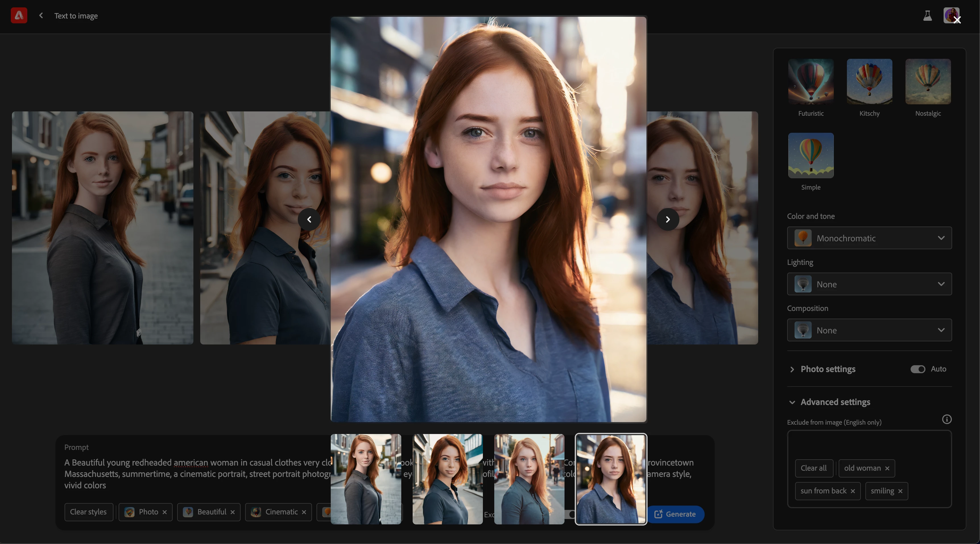Click info icon beside Exclude from image
The height and width of the screenshot is (544, 980).
(946, 419)
